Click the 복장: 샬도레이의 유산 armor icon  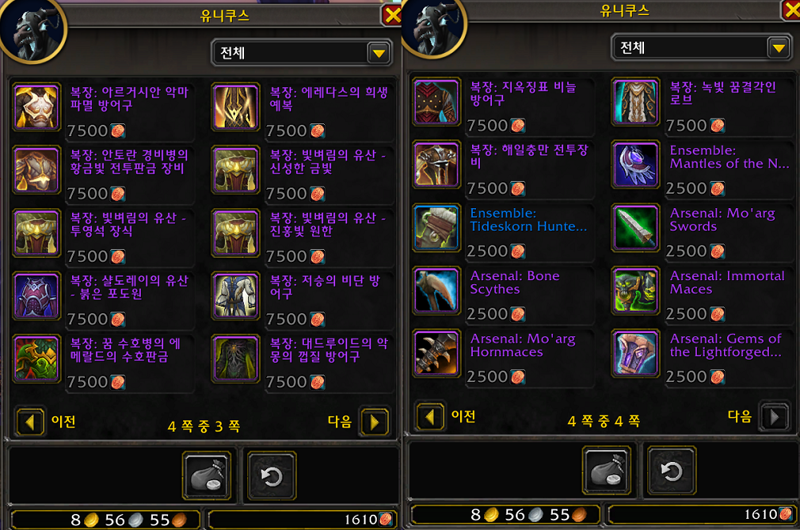pyautogui.click(x=36, y=296)
